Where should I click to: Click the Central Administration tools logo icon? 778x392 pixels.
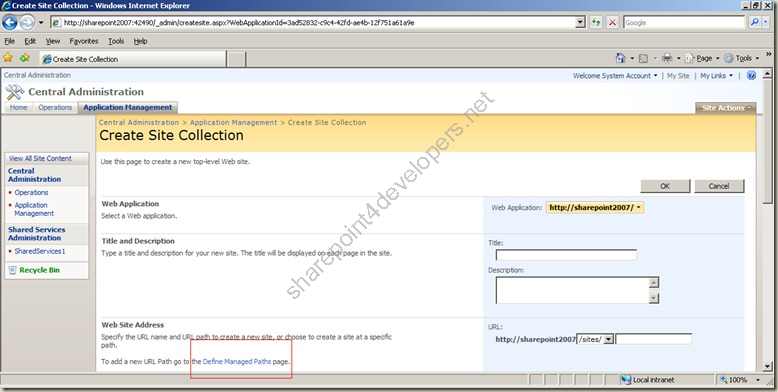tap(15, 92)
